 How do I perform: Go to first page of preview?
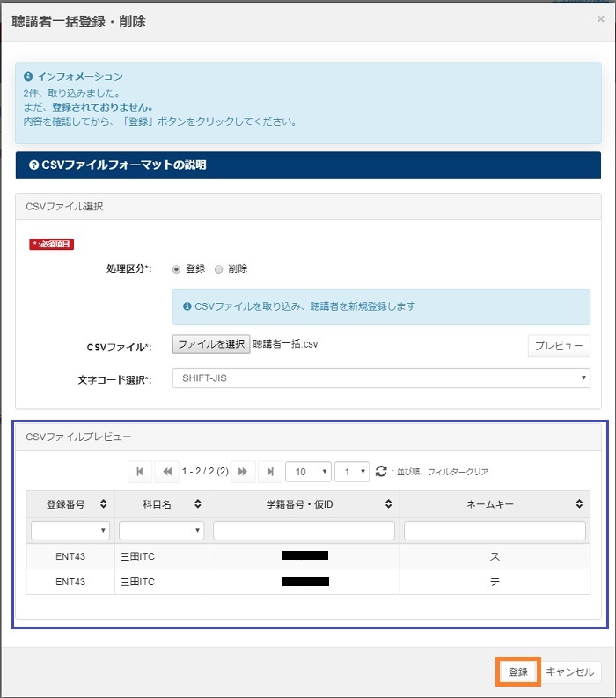click(139, 472)
